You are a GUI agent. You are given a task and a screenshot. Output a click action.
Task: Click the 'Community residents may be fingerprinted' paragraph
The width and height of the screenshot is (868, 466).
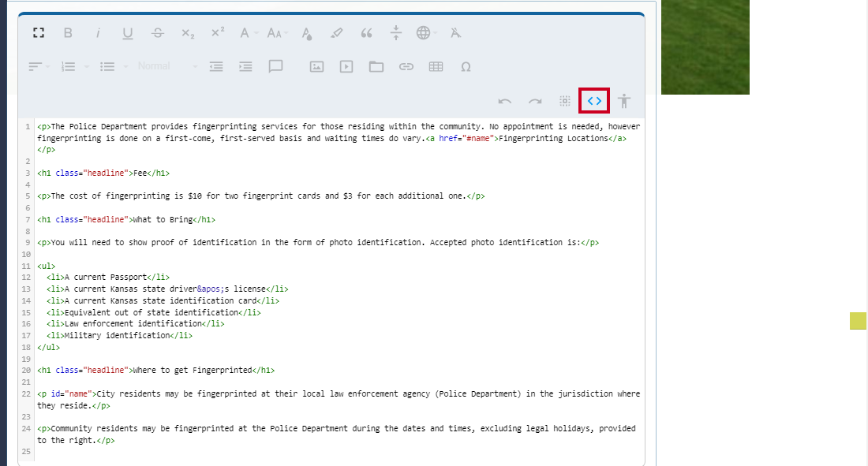pyautogui.click(x=336, y=434)
